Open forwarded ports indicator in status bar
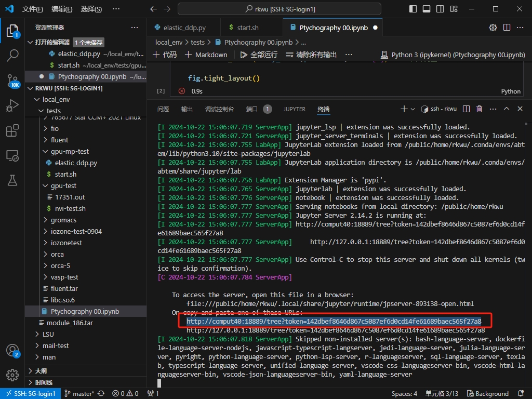Viewport: 532px width, 399px height. point(153,394)
